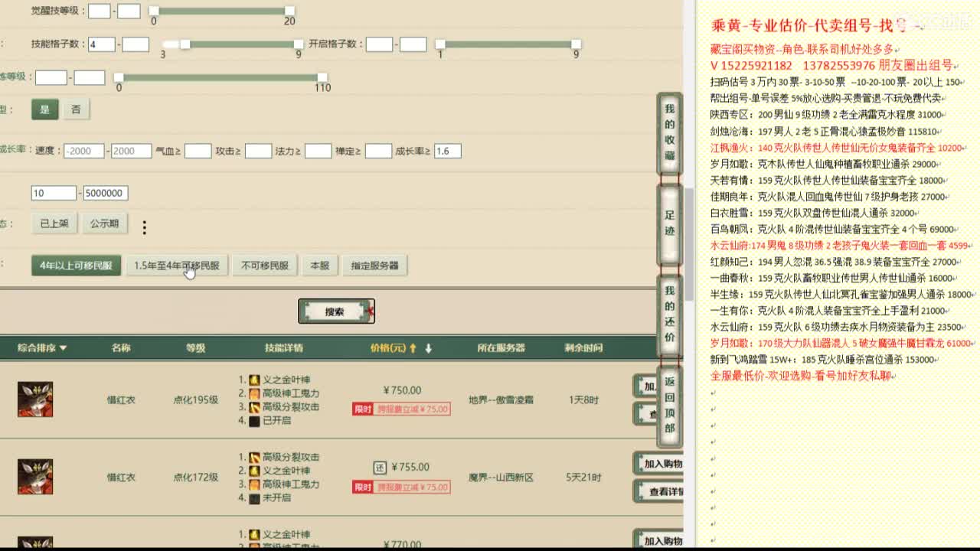Click the 还 bargain icon beside ¥755.00

click(379, 467)
